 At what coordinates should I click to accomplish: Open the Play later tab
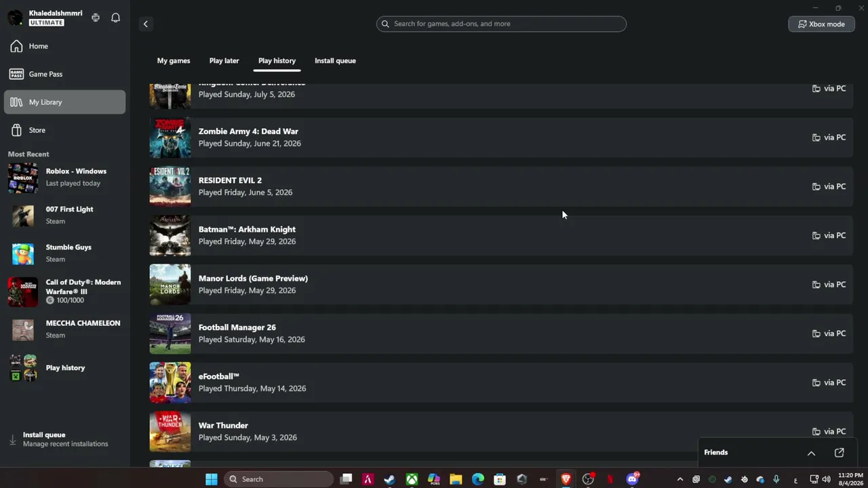[224, 61]
